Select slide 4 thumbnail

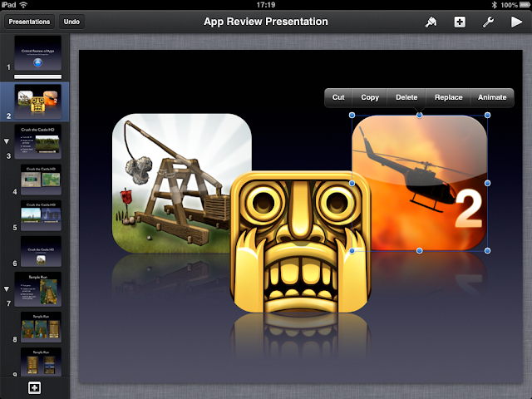[41, 180]
